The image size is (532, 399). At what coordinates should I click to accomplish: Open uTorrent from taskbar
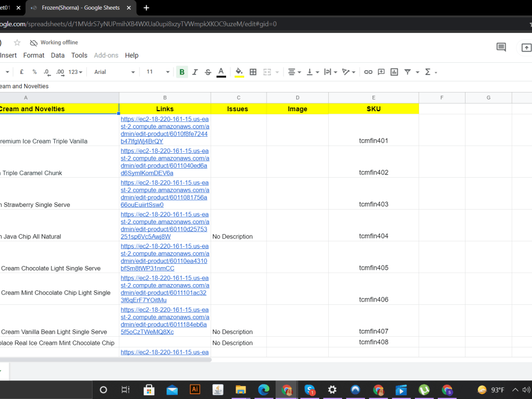click(x=424, y=390)
